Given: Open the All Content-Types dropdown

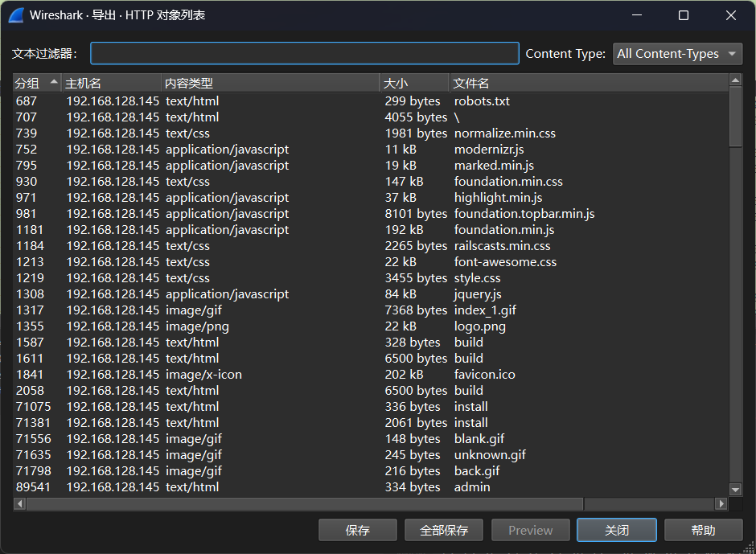Looking at the screenshot, I should 677,54.
